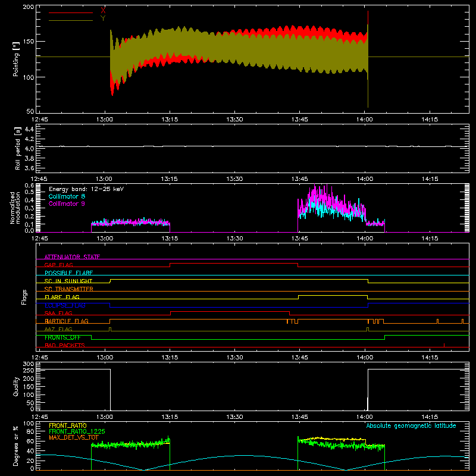
Task: Click the 'Energy band: 12-25 keV' label
Action: point(86,189)
